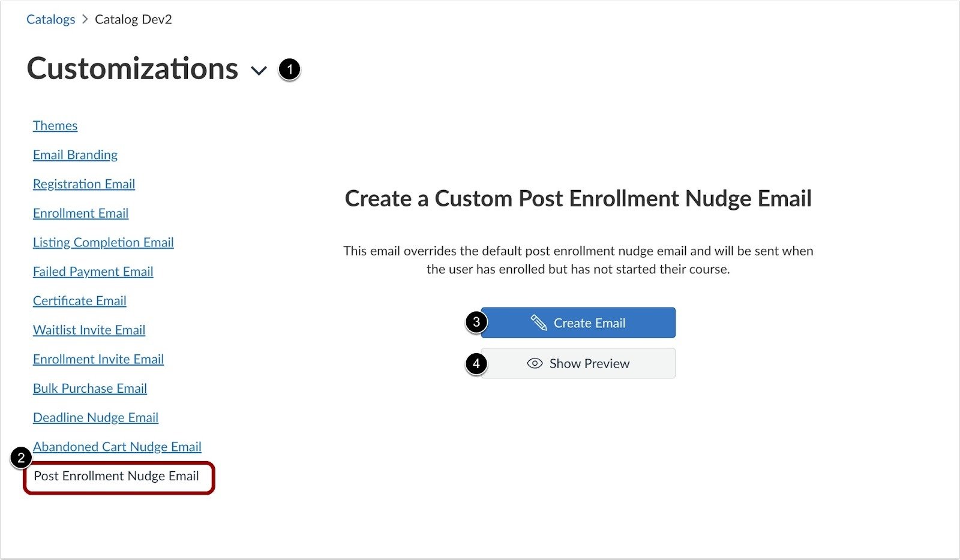Select Registration Email from the sidebar
Viewport: 960px width, 560px height.
click(83, 183)
